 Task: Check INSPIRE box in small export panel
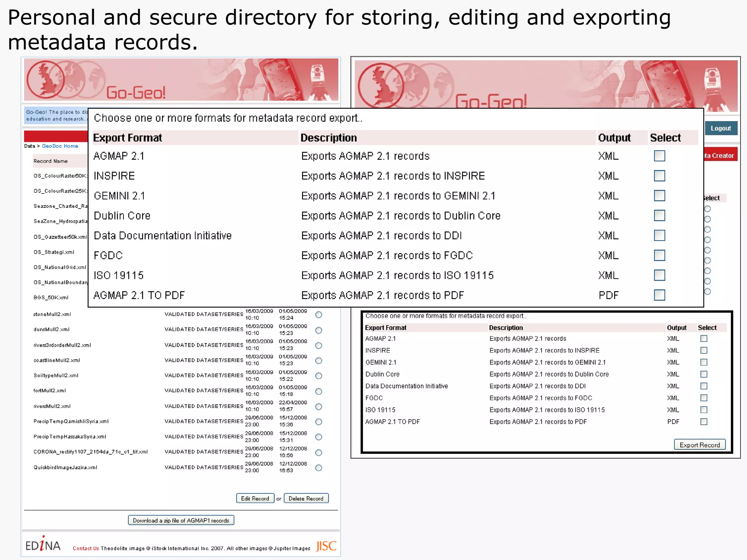[x=704, y=350]
